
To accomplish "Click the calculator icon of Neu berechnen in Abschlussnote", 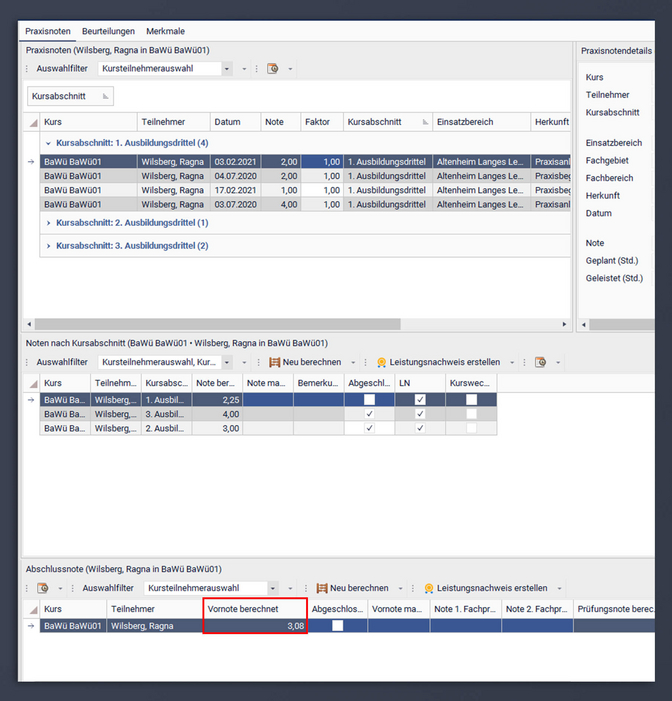I will click(x=322, y=588).
